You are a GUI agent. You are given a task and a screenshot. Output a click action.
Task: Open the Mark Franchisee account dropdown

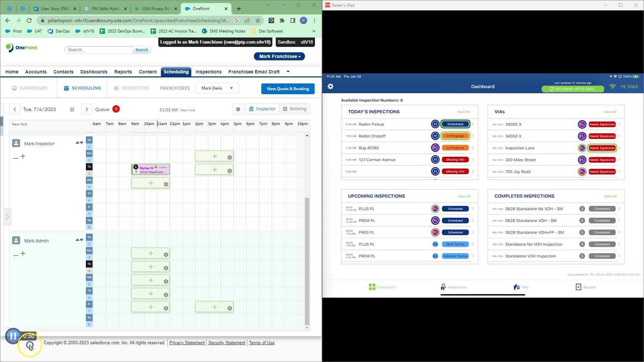point(279,56)
